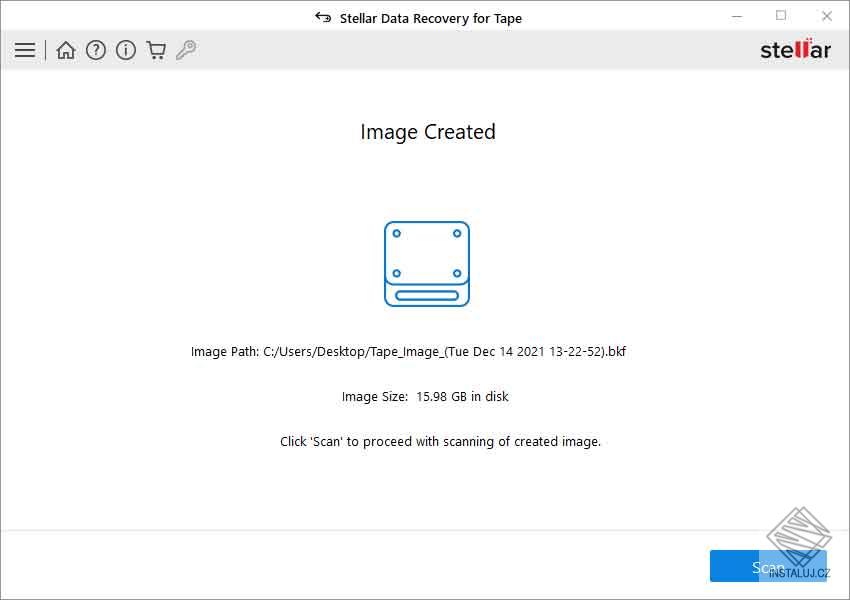This screenshot has height=600, width=850.
Task: Go to the Home screen icon
Action: click(66, 50)
